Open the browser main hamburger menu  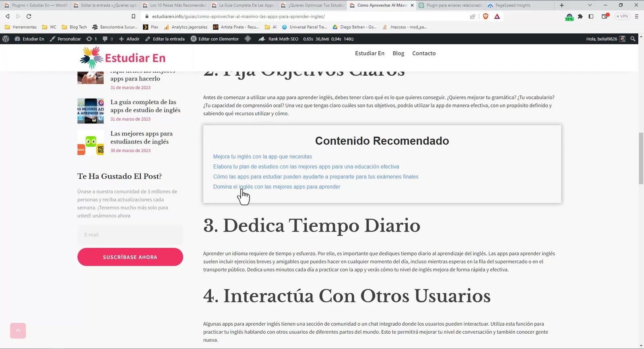click(636, 16)
